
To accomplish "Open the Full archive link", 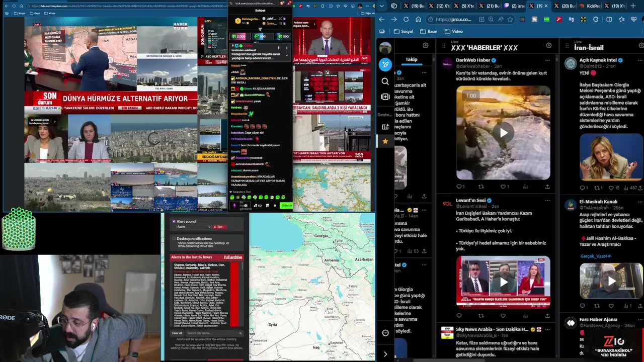I will (232, 257).
